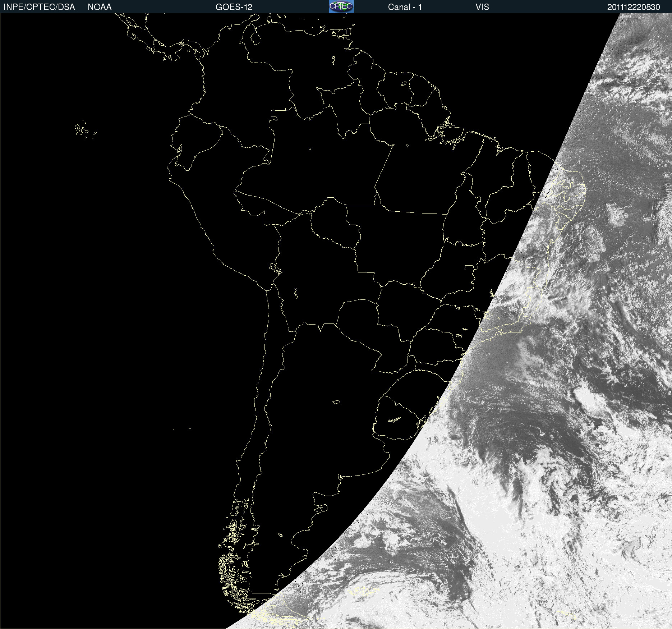Click the VIS channel label
672x629 pixels.
coord(482,7)
